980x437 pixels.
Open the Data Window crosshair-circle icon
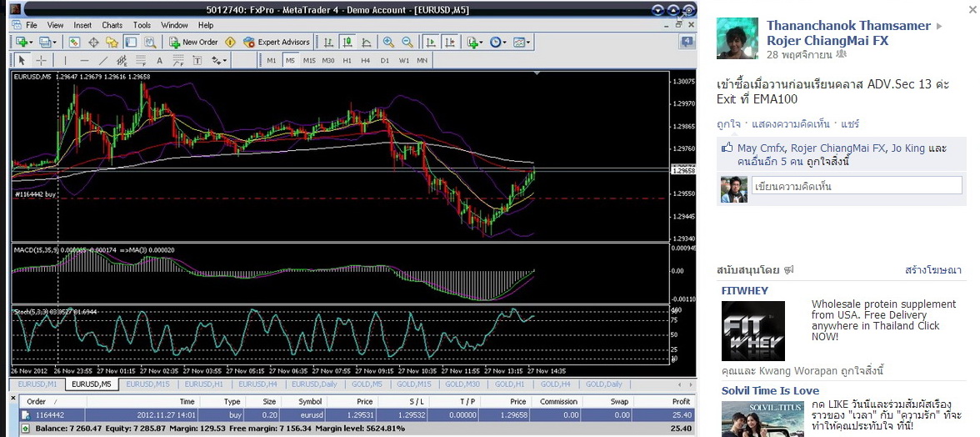click(x=93, y=43)
